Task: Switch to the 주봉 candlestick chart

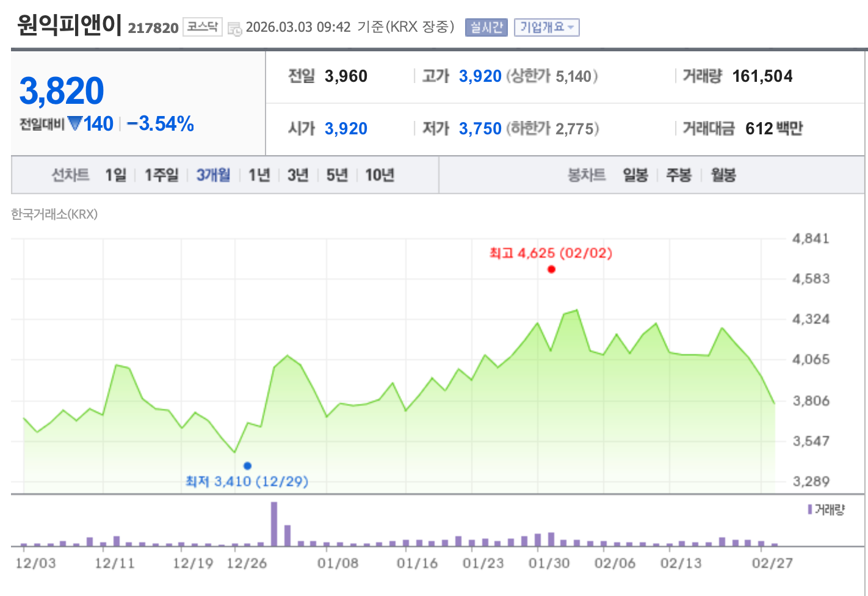Action: pos(679,175)
